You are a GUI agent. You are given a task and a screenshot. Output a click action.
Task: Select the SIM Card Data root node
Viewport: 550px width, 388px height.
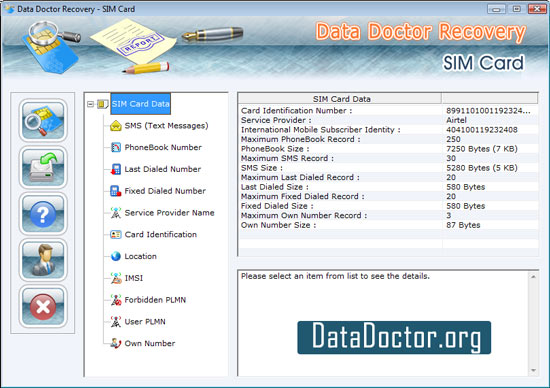click(x=140, y=104)
